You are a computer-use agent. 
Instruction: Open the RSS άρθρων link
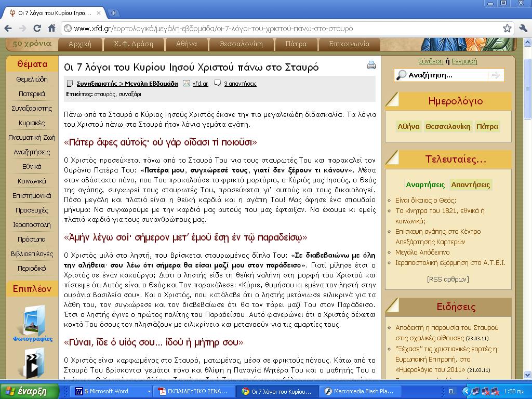(x=448, y=279)
